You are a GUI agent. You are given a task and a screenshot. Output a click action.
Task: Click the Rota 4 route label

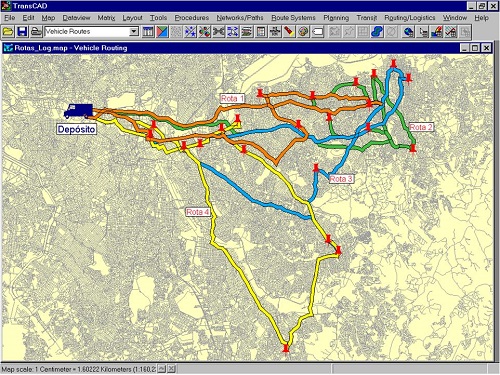pos(198,212)
